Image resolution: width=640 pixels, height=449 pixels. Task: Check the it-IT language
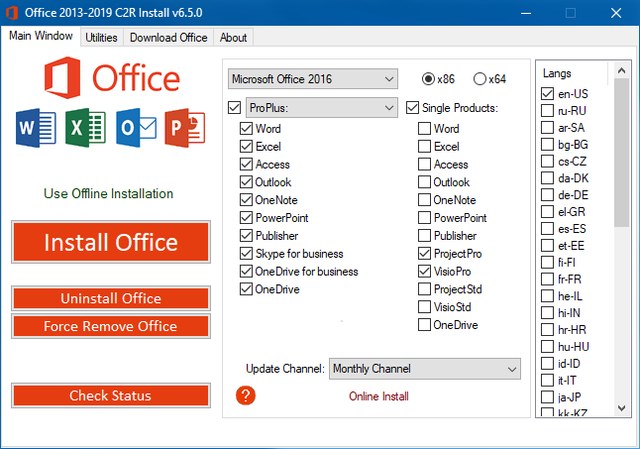click(x=547, y=380)
